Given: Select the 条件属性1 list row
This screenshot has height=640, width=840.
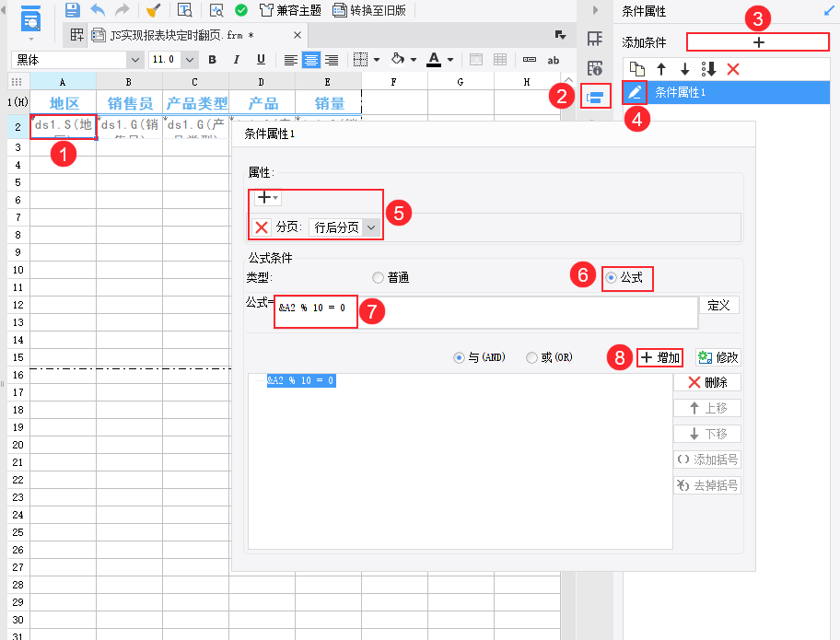Looking at the screenshot, I should point(726,93).
